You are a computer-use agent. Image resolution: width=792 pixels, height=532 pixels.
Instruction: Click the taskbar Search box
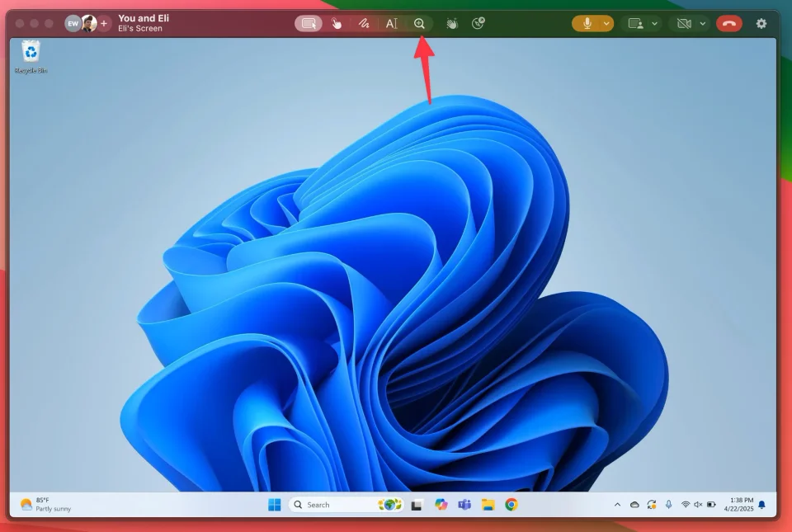pos(346,504)
